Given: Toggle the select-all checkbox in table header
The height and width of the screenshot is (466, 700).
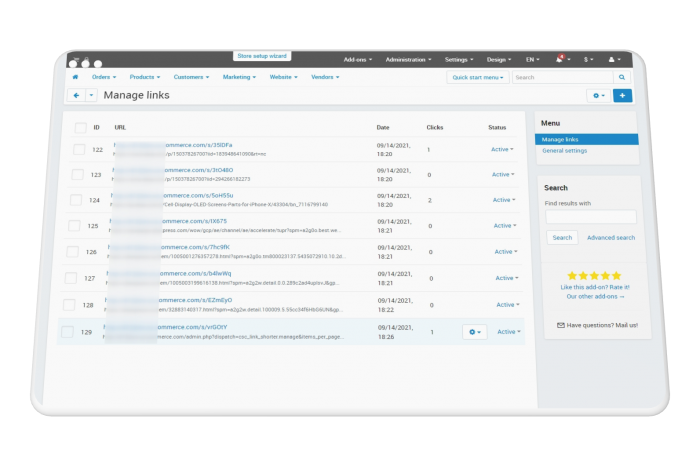Looking at the screenshot, I should coord(80,128).
